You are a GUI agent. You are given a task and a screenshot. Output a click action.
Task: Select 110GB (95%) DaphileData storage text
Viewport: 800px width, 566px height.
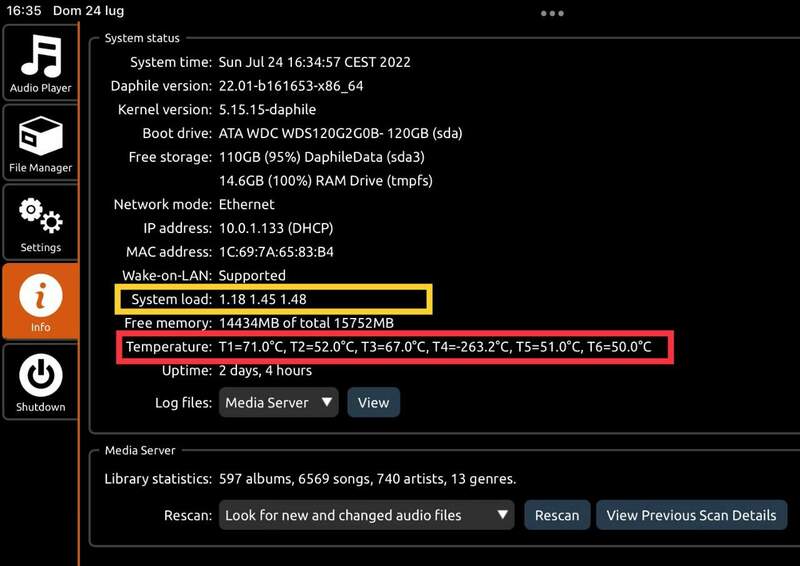tap(321, 157)
